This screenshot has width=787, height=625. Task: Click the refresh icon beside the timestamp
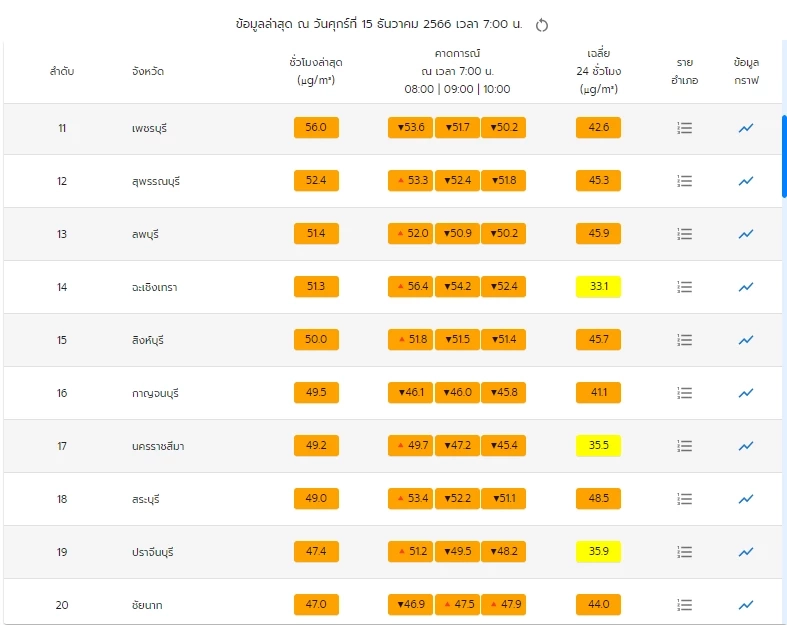(x=542, y=25)
